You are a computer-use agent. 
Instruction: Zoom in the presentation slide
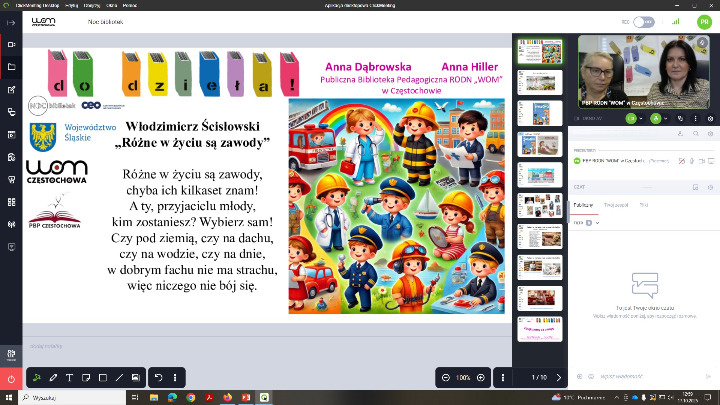[481, 377]
